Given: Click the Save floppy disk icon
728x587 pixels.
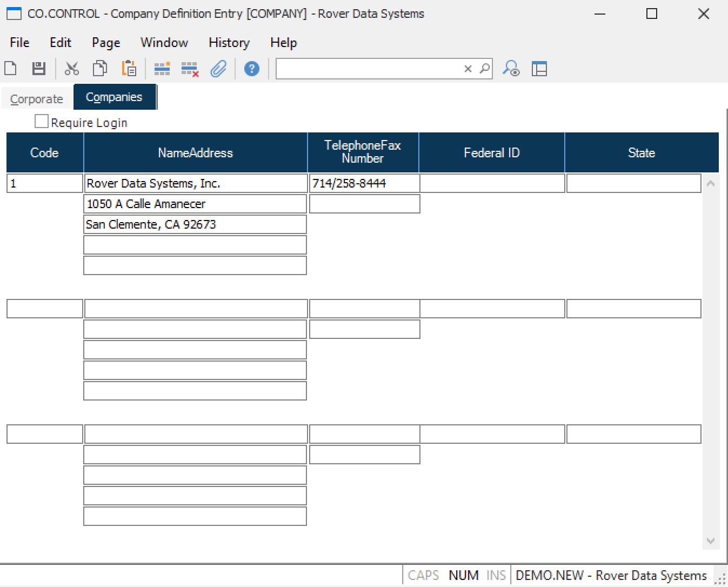Looking at the screenshot, I should tap(38, 69).
